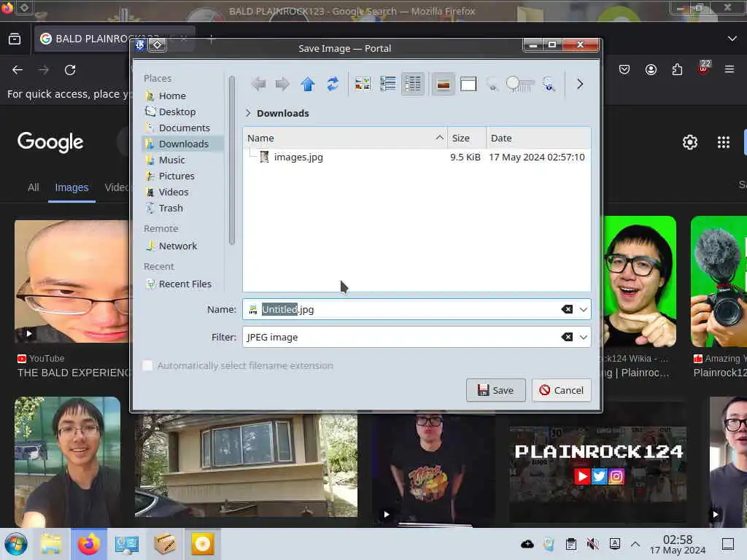Open Firefox hamburger menu
The height and width of the screenshot is (560, 747).
pos(729,70)
